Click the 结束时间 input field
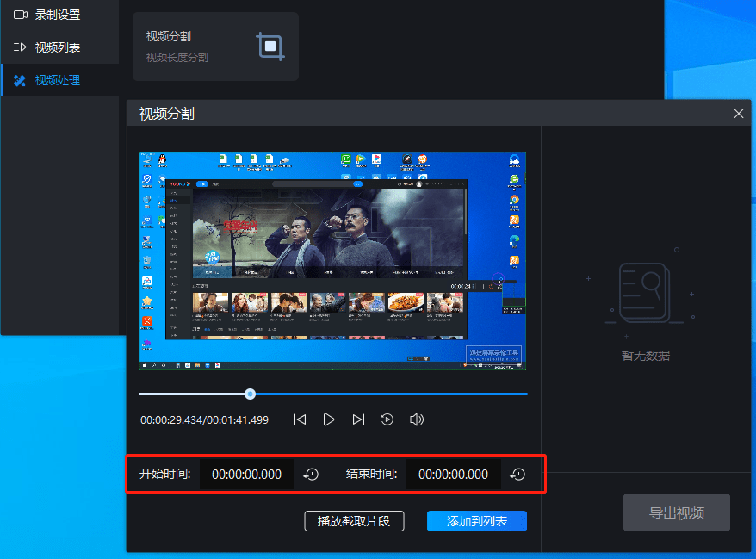The height and width of the screenshot is (559, 756). pos(453,474)
